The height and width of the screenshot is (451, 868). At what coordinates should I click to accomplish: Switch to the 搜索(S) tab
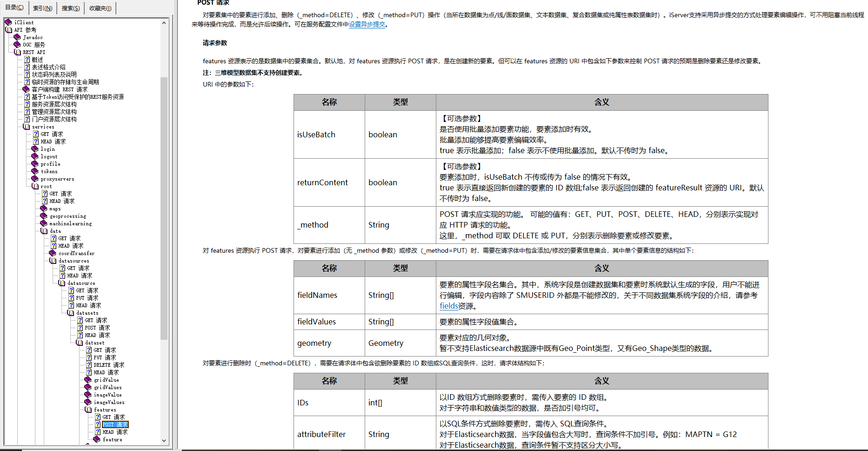[71, 8]
